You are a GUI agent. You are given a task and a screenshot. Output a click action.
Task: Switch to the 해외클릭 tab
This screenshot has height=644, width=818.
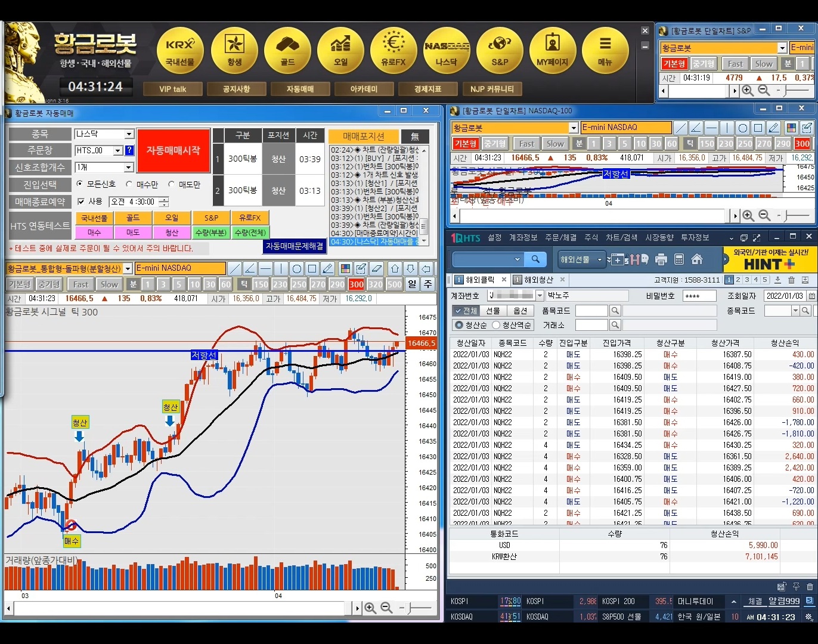(480, 280)
